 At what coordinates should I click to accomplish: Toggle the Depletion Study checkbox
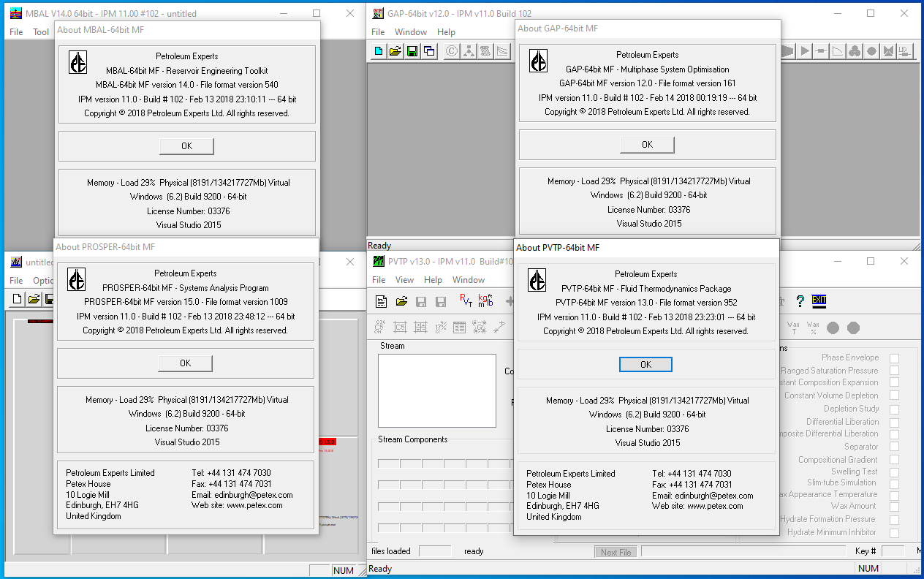coord(894,409)
